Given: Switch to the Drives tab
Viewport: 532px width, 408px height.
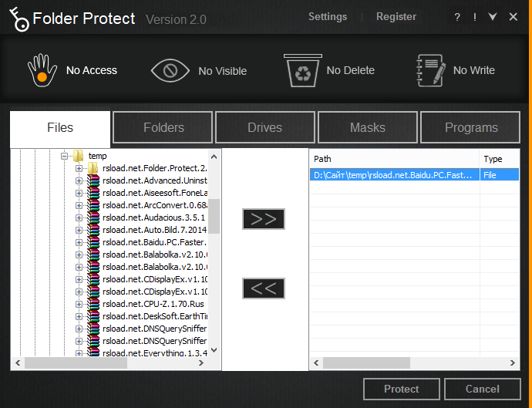Looking at the screenshot, I should pos(265,127).
